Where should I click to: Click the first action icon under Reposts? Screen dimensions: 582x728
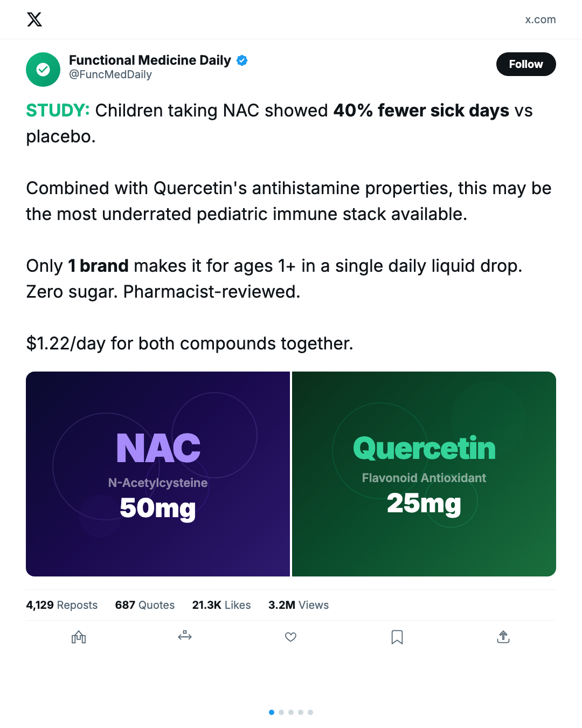[x=79, y=637]
